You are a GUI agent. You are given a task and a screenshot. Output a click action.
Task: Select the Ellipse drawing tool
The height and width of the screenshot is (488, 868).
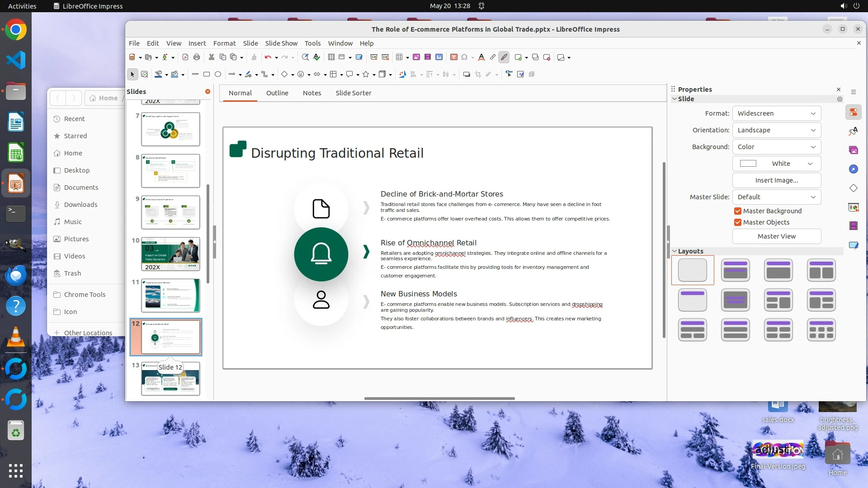coord(218,74)
